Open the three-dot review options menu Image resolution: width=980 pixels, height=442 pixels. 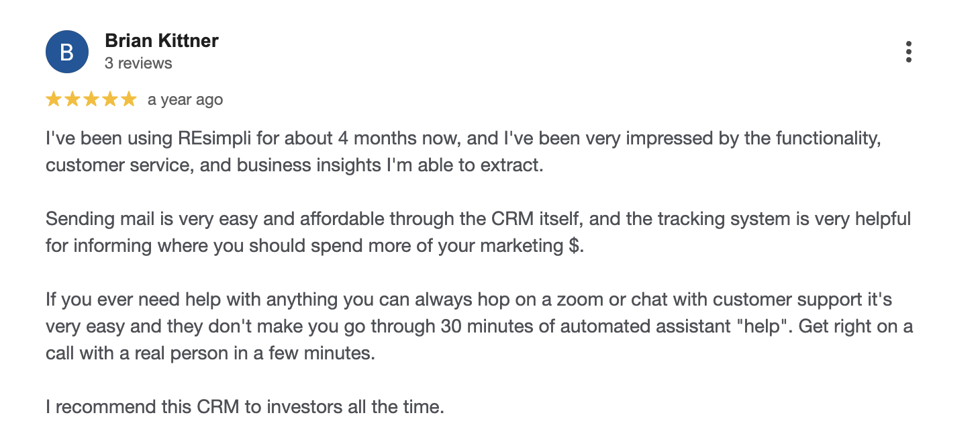[x=908, y=52]
